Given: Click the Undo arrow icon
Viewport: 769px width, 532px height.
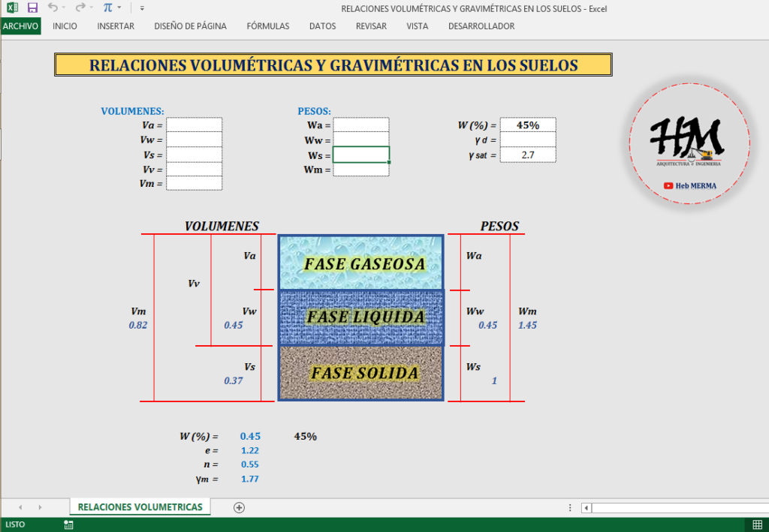Looking at the screenshot, I should 52,8.
